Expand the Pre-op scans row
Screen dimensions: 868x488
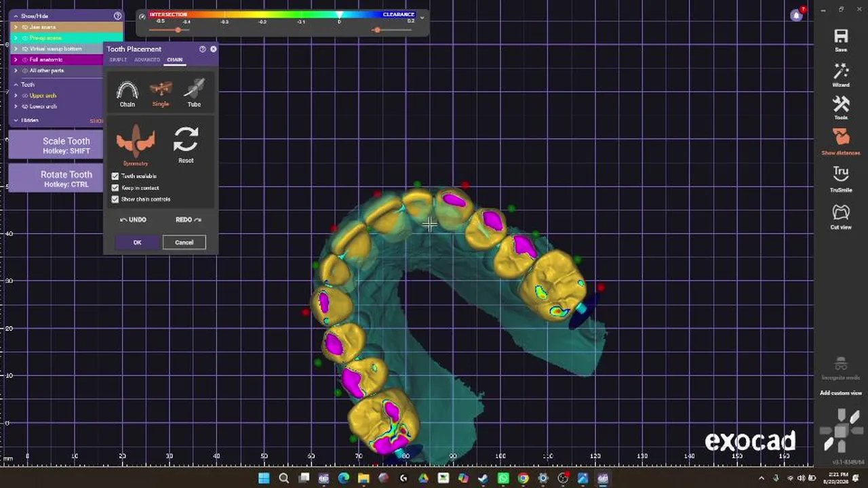[x=16, y=38]
